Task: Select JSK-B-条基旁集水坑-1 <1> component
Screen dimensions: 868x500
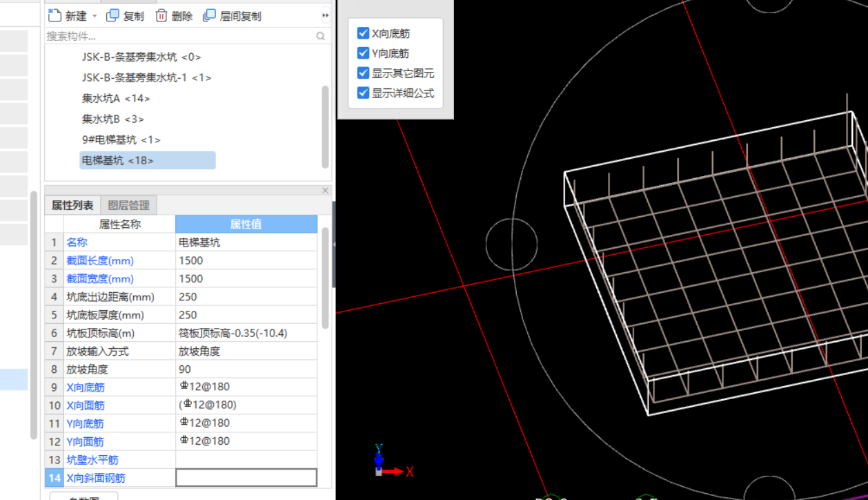Action: tap(146, 77)
